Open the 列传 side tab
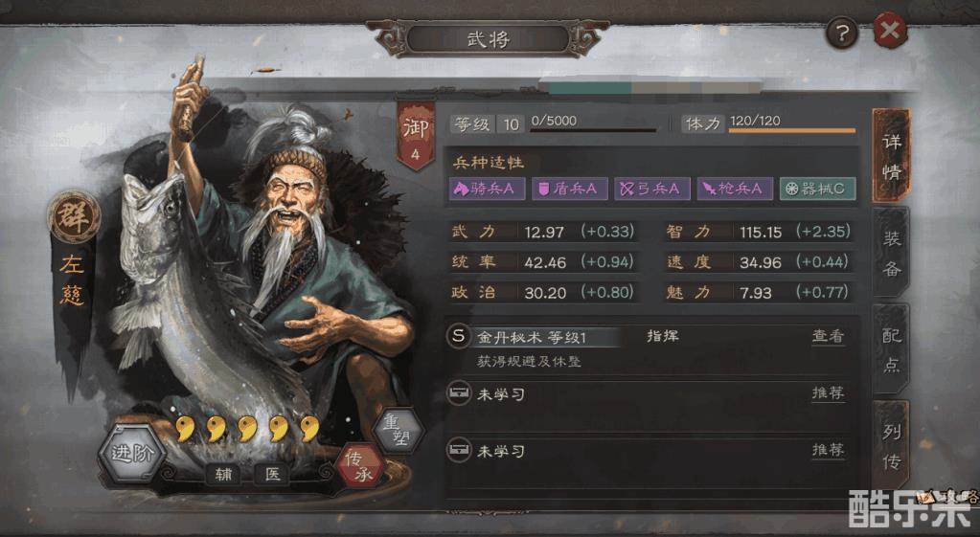Viewport: 980px width, 537px height. (x=891, y=446)
